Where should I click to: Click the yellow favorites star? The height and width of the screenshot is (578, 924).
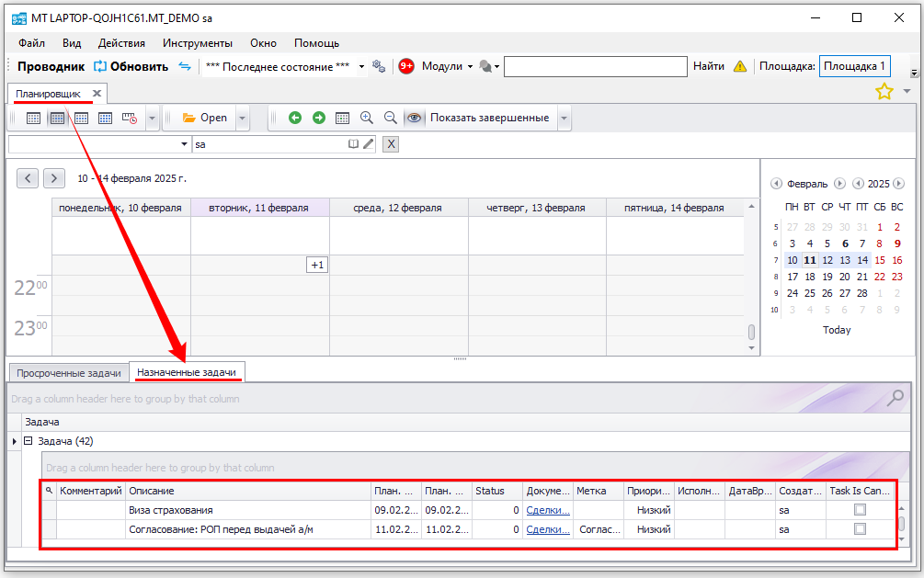884,91
